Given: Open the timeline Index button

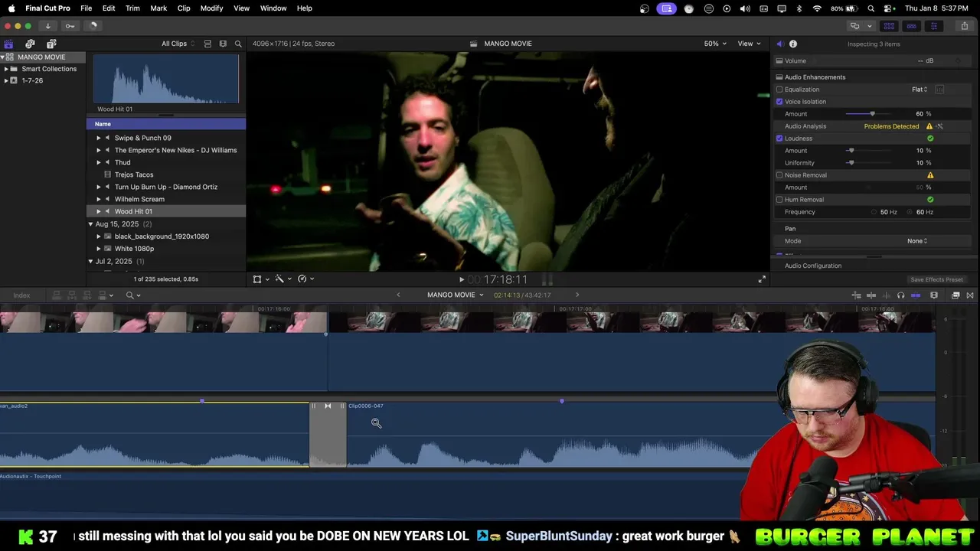Looking at the screenshot, I should pyautogui.click(x=21, y=295).
